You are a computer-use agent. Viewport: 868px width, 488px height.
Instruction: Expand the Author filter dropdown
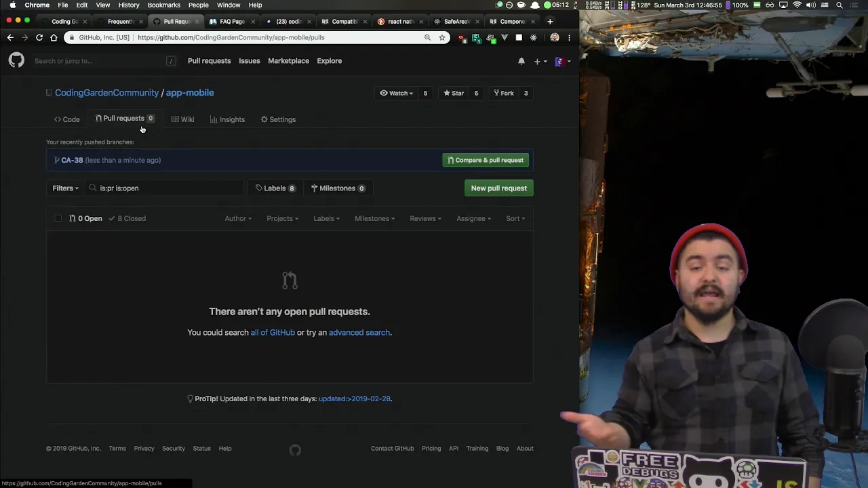[x=238, y=218]
